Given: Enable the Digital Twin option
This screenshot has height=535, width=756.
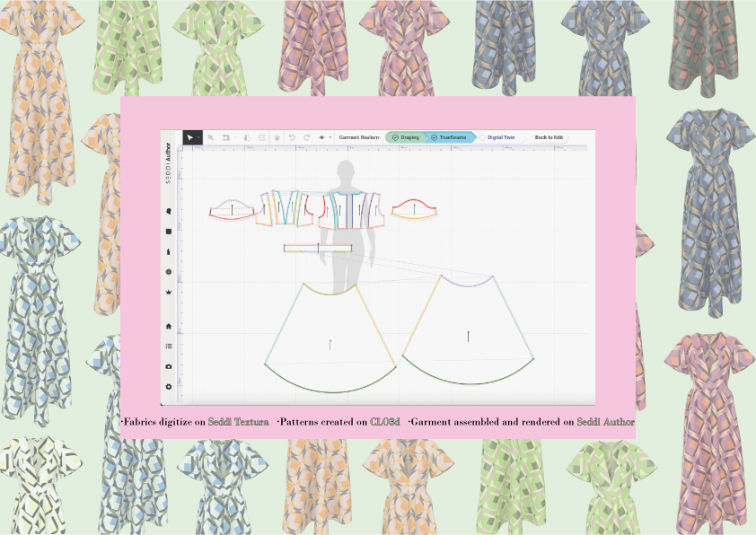Looking at the screenshot, I should 497,137.
